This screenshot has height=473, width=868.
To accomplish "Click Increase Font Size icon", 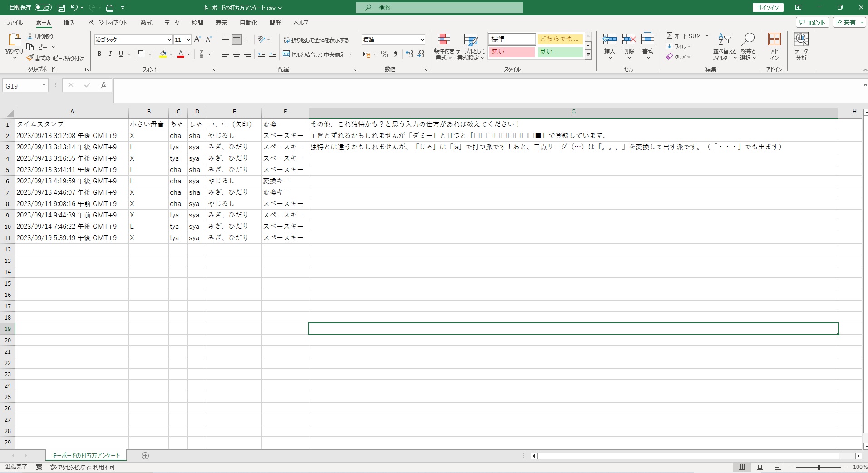I will 197,39.
